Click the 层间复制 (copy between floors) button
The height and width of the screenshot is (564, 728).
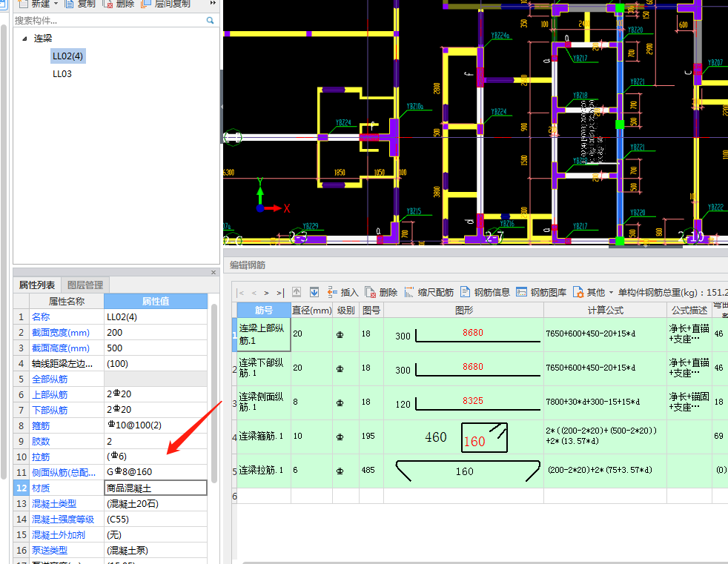pos(166,4)
